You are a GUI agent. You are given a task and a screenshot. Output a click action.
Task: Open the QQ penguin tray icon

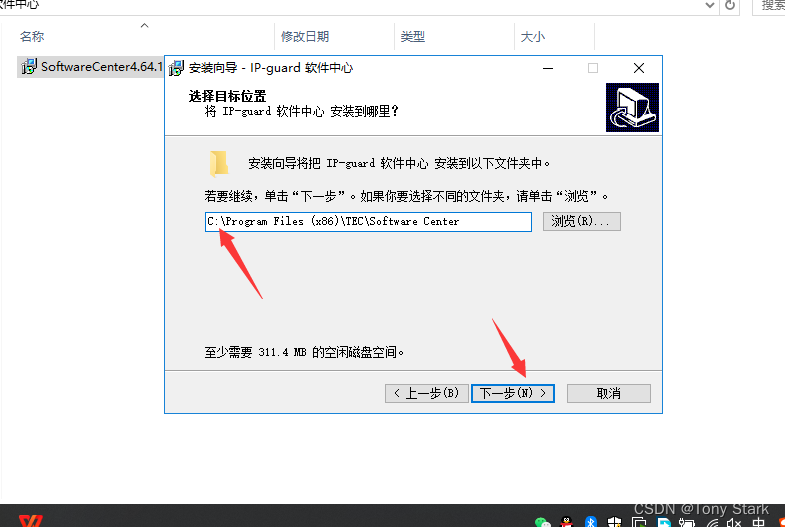coord(566,522)
